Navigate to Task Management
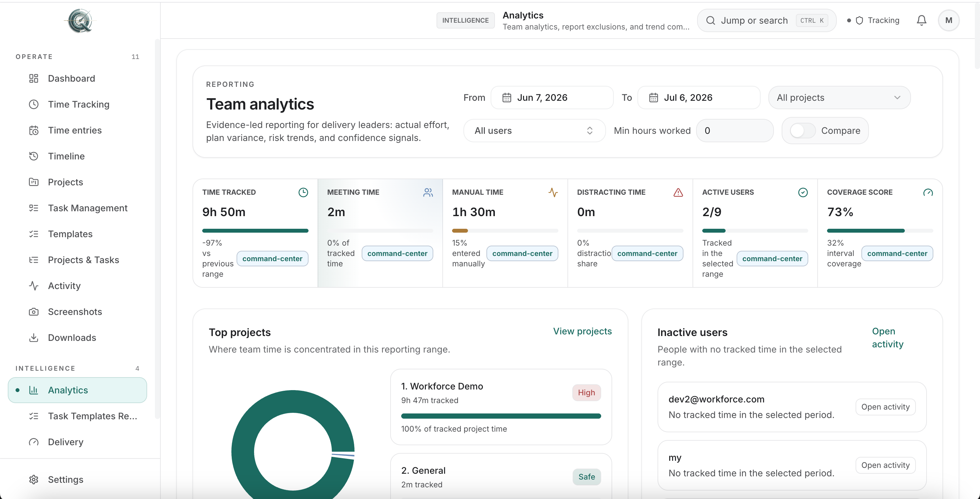 tap(77, 208)
